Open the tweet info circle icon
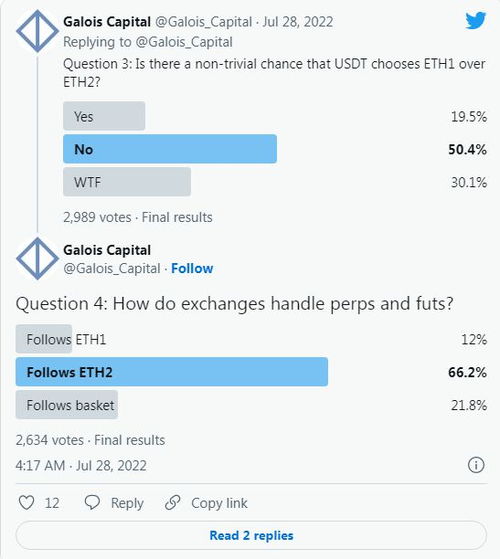Screen dimensions: 500x559 tap(476, 465)
